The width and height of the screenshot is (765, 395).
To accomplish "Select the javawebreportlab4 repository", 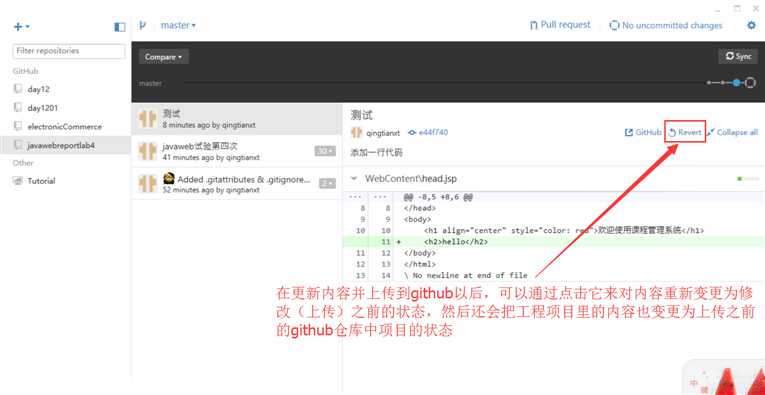I will [x=65, y=145].
